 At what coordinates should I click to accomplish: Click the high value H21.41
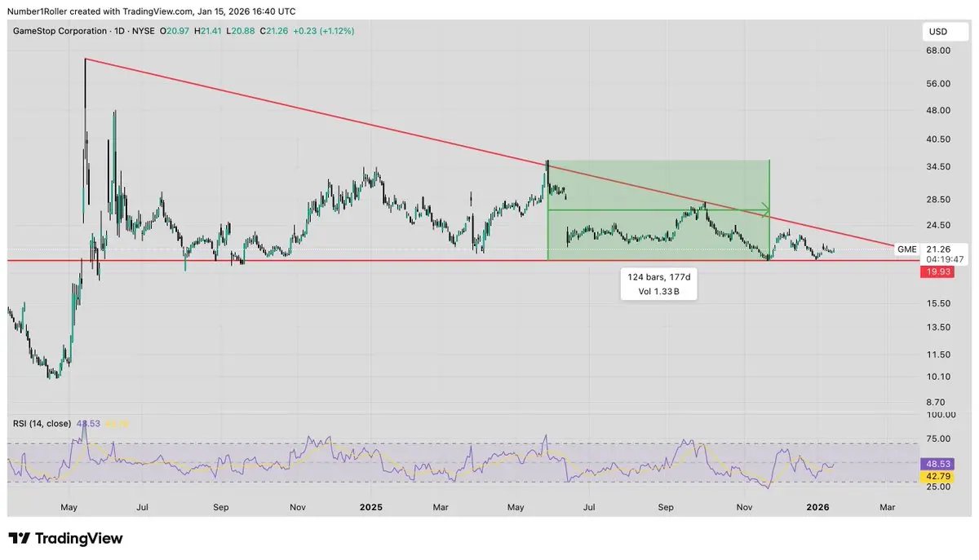pos(208,30)
